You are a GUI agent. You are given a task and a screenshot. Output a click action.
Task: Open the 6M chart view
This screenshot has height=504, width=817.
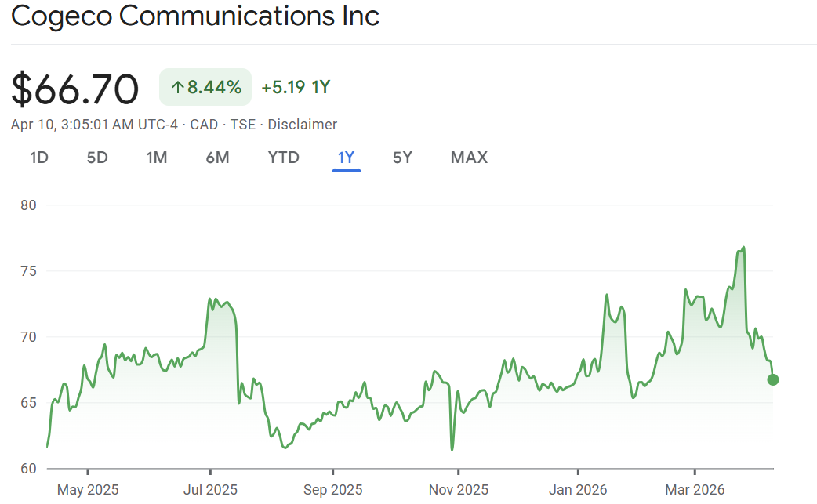point(217,158)
